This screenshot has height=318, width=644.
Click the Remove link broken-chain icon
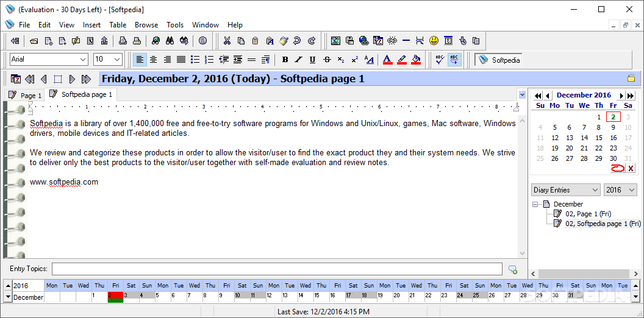click(392, 41)
